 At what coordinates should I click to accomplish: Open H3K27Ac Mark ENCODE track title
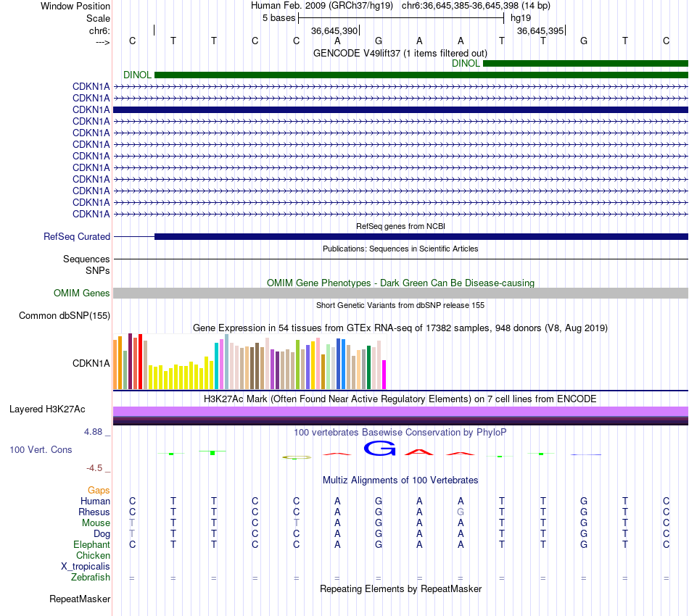400,399
